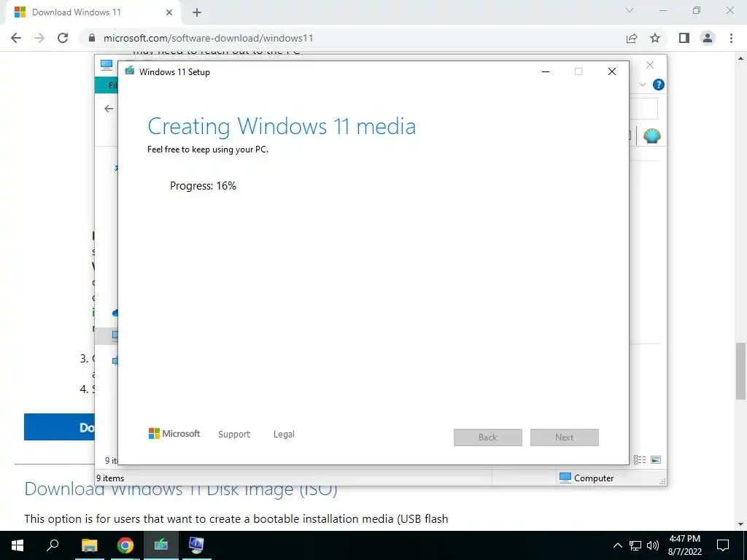This screenshot has height=560, width=747.
Task: Click the 9 items status text
Action: click(110, 478)
